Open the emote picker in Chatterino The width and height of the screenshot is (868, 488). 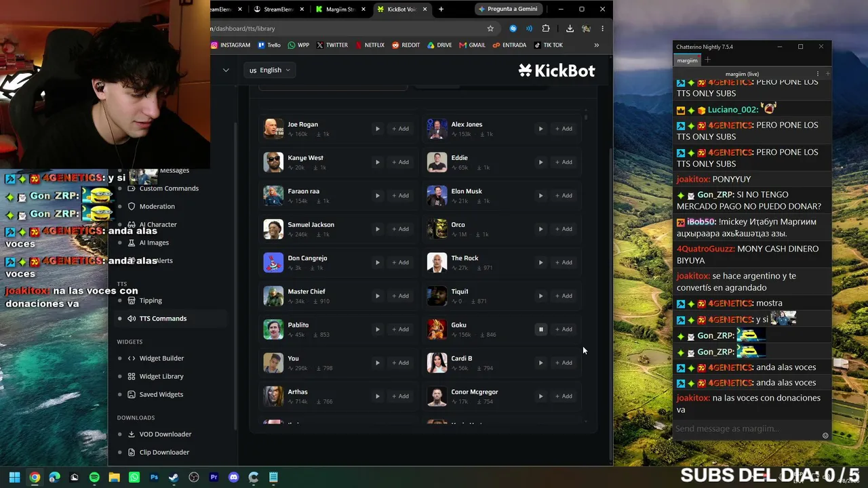(x=825, y=436)
